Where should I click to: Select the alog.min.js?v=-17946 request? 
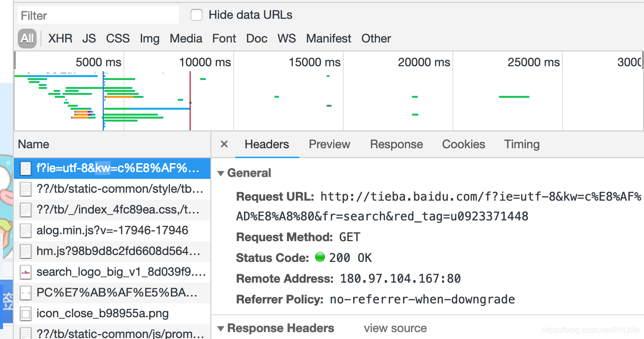(x=112, y=230)
